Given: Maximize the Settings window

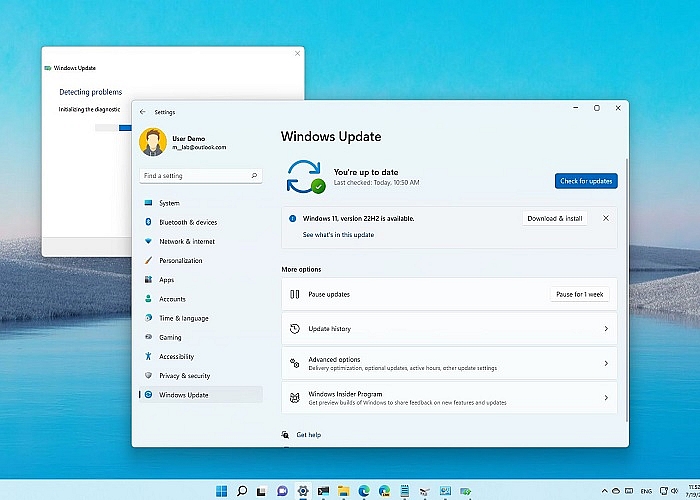Looking at the screenshot, I should coord(597,108).
